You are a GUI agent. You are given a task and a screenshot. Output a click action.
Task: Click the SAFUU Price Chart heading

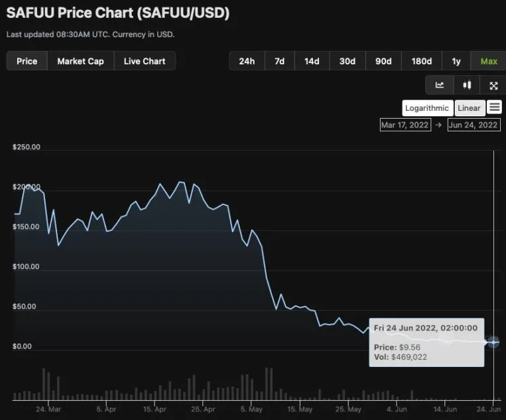pos(118,13)
